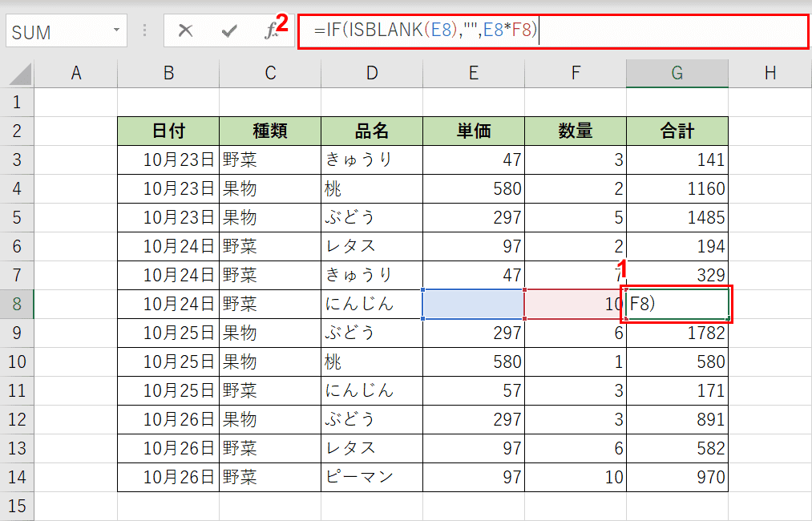Cancel the formula entry with X icon
This screenshot has height=521, width=812.
pyautogui.click(x=185, y=31)
